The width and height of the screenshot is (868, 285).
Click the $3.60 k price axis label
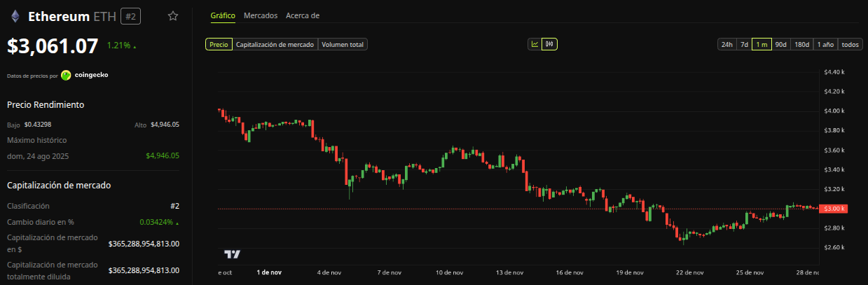pos(835,150)
